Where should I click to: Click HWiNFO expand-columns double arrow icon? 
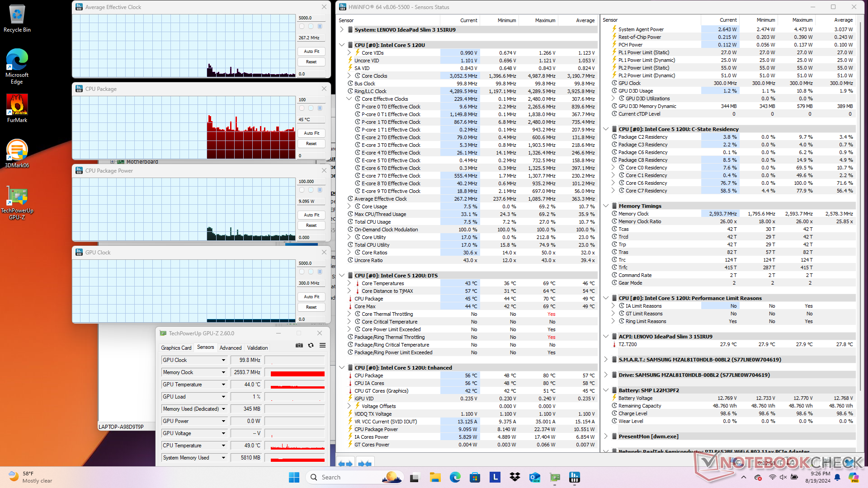(x=345, y=464)
